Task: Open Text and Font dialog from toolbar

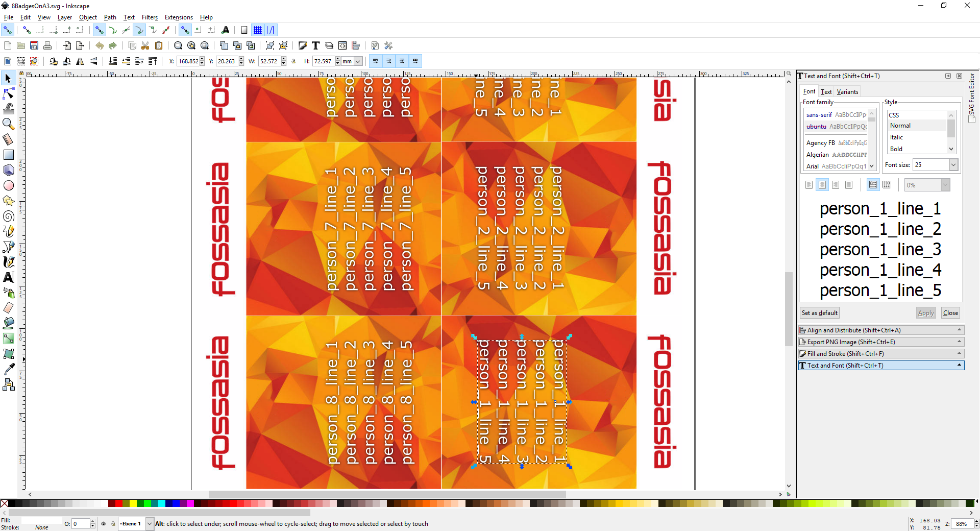Action: pyautogui.click(x=316, y=45)
